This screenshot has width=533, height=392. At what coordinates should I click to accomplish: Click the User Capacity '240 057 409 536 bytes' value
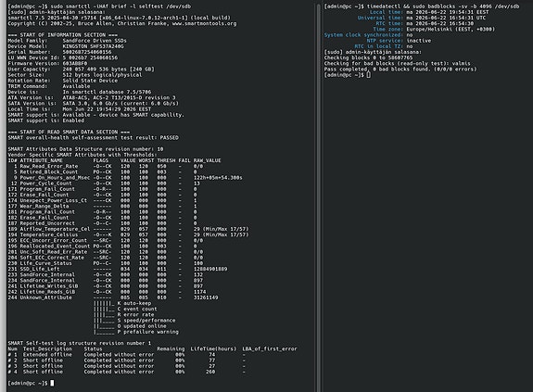[108, 69]
